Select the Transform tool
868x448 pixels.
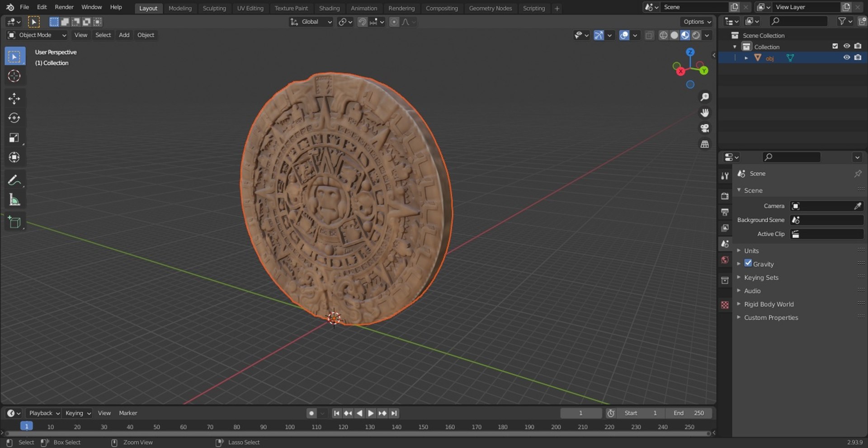point(14,157)
